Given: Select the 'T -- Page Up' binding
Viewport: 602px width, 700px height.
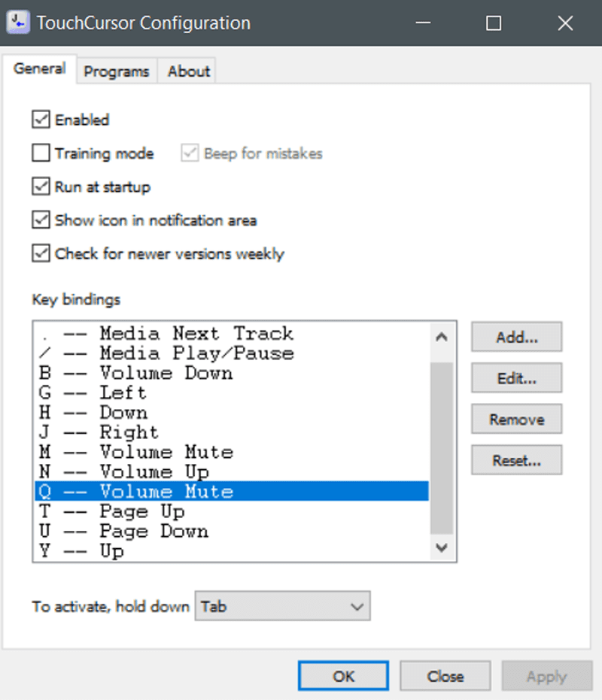Looking at the screenshot, I should coord(232,511).
